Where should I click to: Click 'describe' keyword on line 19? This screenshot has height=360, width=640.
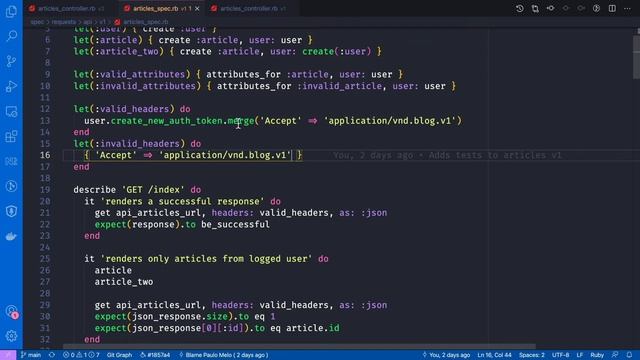point(95,190)
